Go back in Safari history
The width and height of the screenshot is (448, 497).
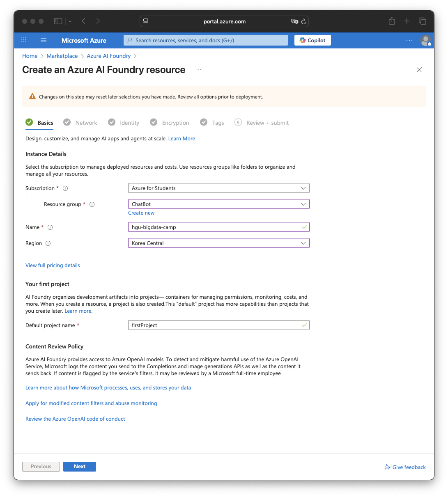click(x=83, y=21)
